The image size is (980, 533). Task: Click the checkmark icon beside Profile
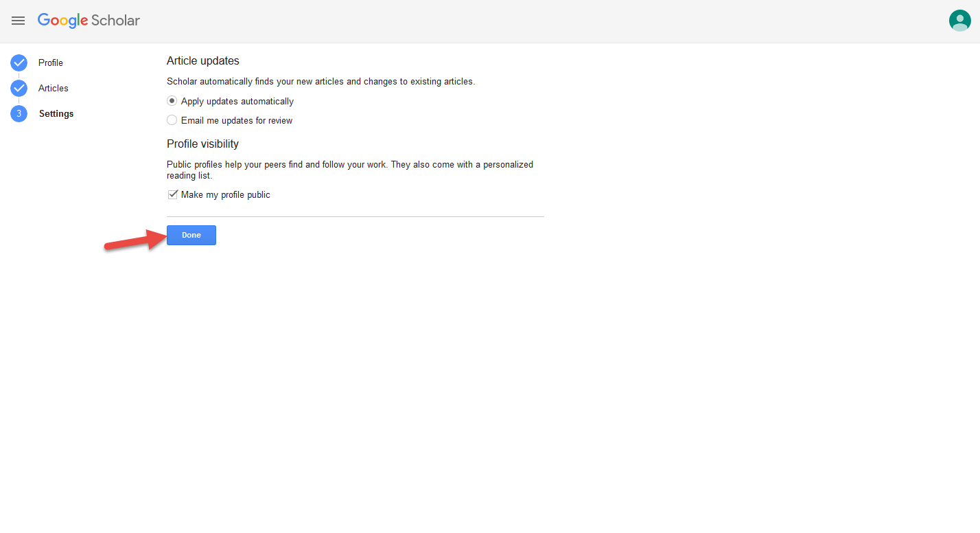click(19, 63)
